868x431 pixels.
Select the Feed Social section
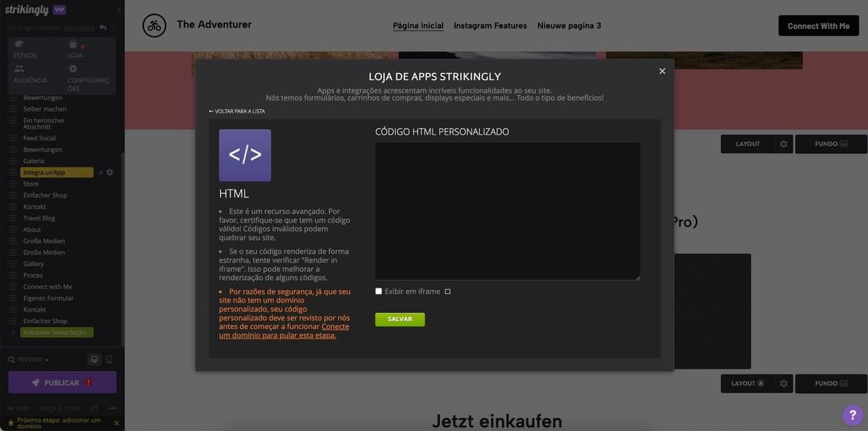(39, 138)
